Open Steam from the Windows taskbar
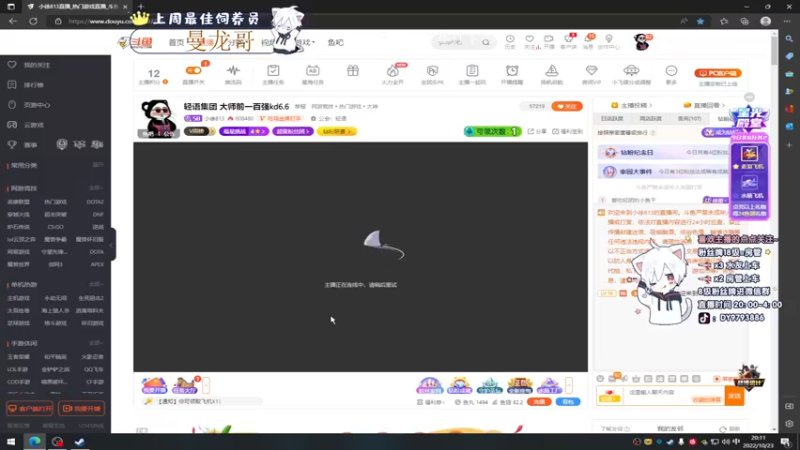Image resolution: width=800 pixels, height=450 pixels. pos(79,441)
